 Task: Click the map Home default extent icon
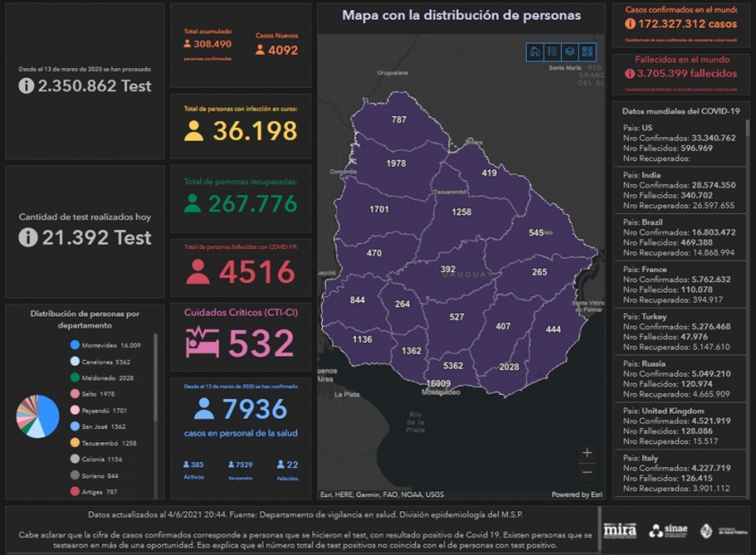coord(535,52)
